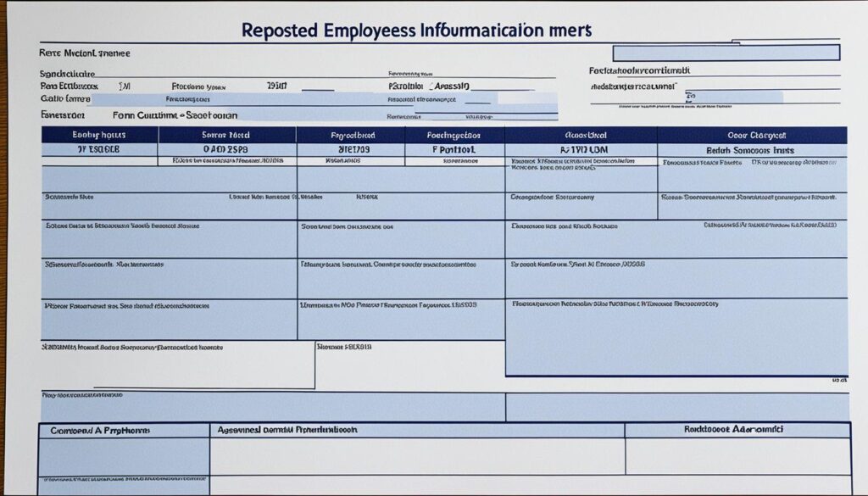Click the shaded box under 'Comopead A Prpthonne'
The image size is (868, 496).
click(125, 456)
